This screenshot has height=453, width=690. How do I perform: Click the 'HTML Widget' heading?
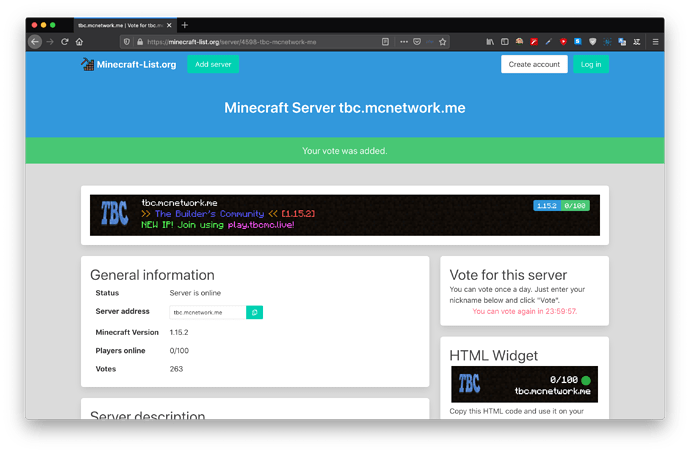point(493,356)
